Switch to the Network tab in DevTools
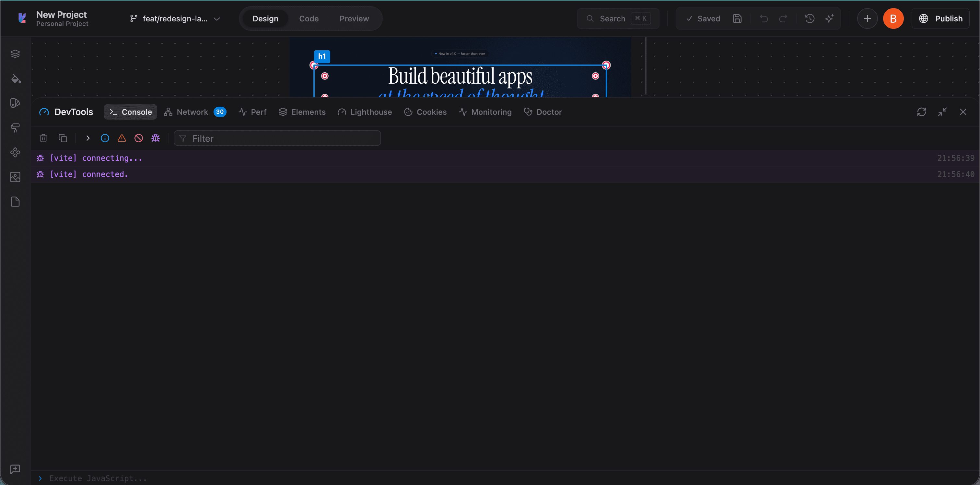Screen dimensions: 980x485 (192, 112)
